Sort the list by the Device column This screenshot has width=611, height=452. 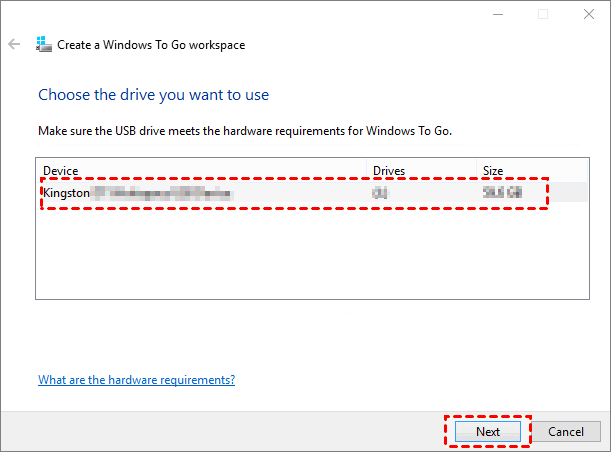[x=200, y=171]
